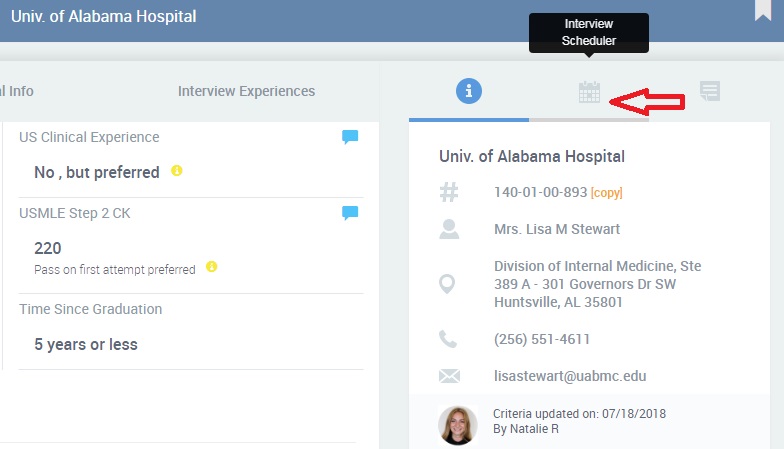
Task: Click Time Since Graduation label
Action: [x=90, y=309]
